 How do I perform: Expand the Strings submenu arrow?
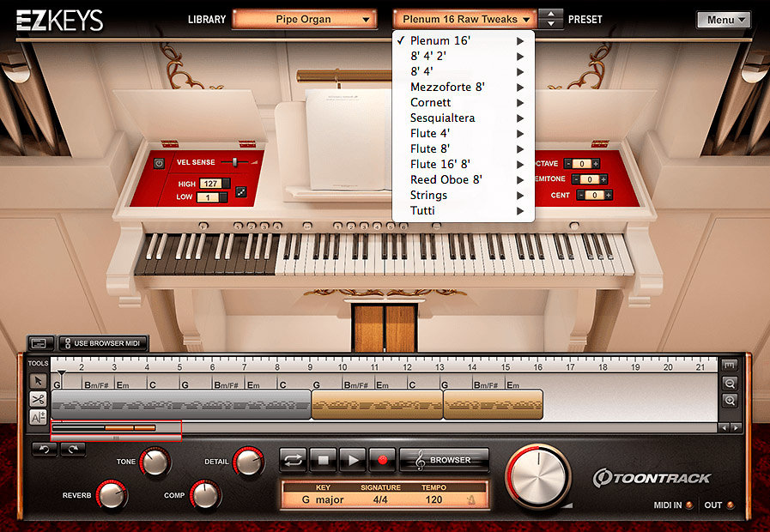520,196
